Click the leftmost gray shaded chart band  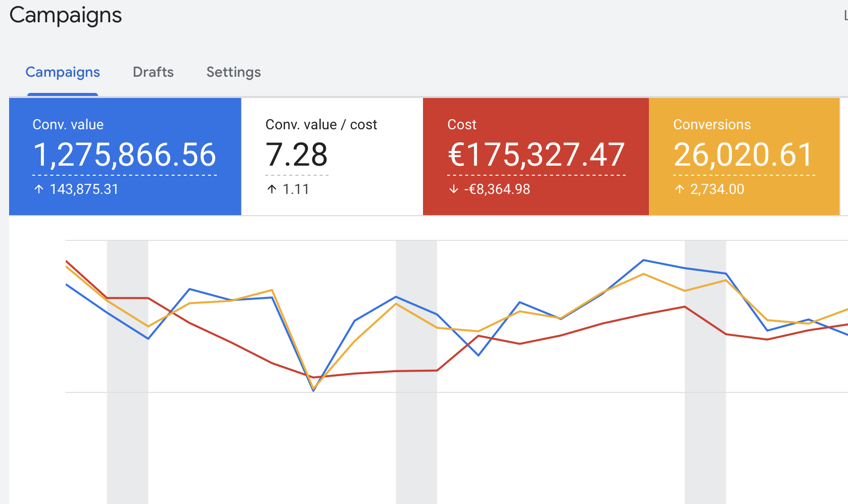[x=127, y=429]
